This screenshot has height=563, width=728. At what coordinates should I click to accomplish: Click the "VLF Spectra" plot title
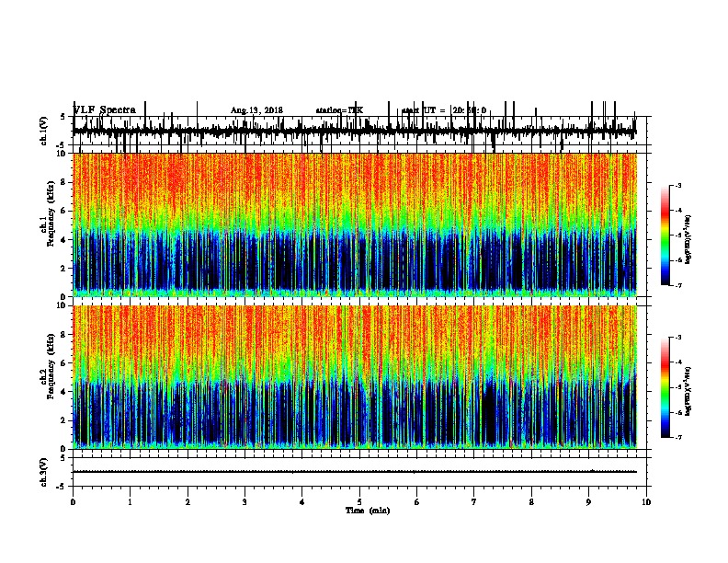105,110
